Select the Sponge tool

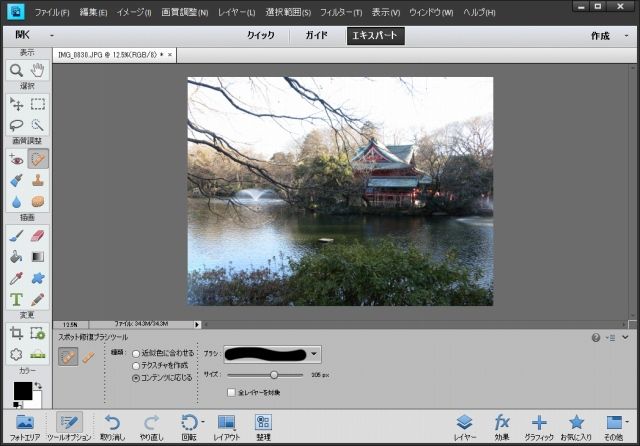38,202
